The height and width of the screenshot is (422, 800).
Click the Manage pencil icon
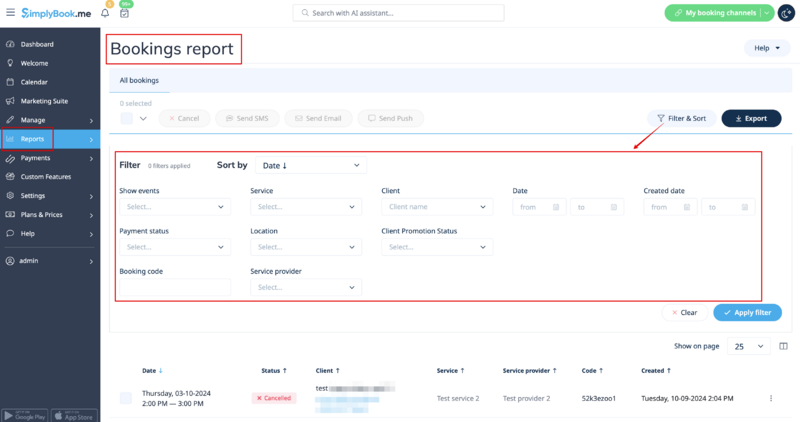click(10, 120)
